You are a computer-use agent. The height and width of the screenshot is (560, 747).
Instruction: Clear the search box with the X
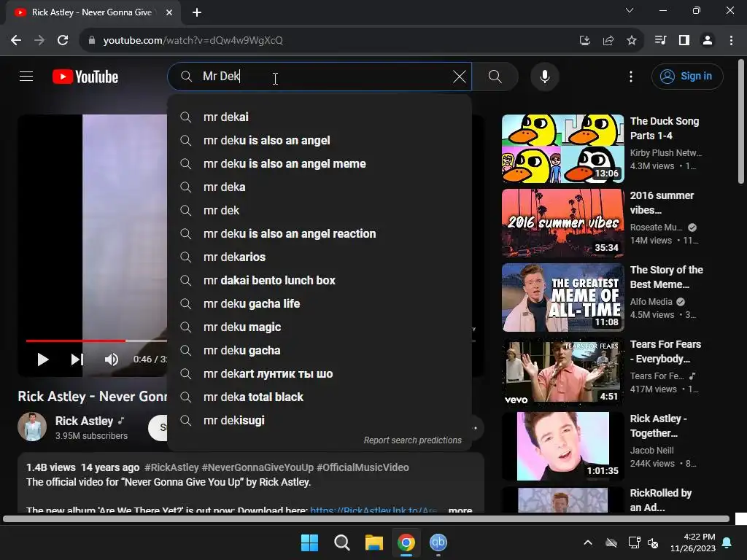click(x=460, y=76)
